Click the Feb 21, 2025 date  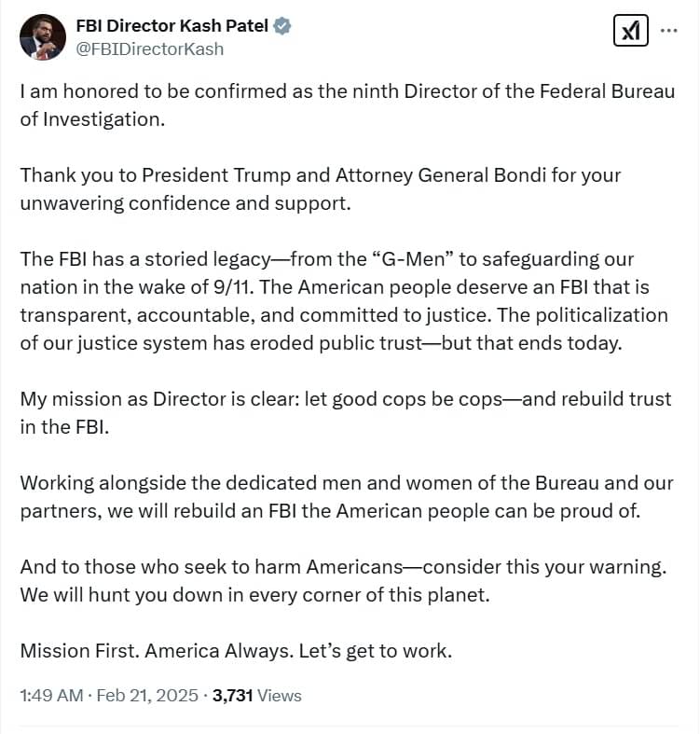(146, 696)
